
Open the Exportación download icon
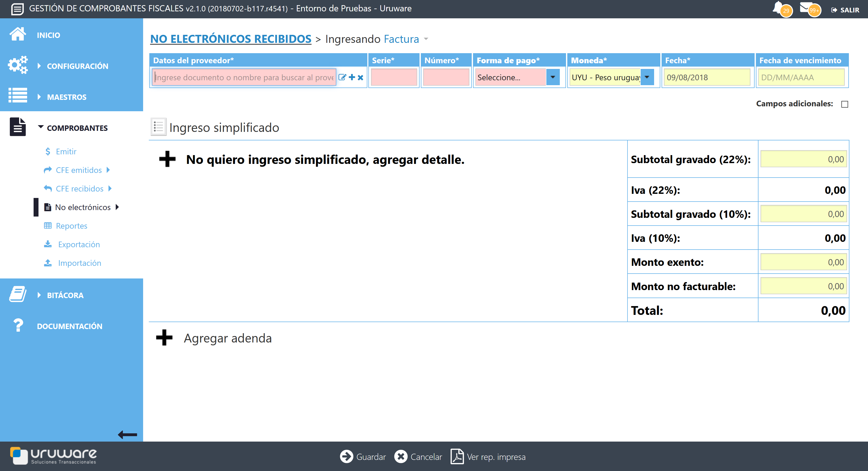(x=48, y=244)
